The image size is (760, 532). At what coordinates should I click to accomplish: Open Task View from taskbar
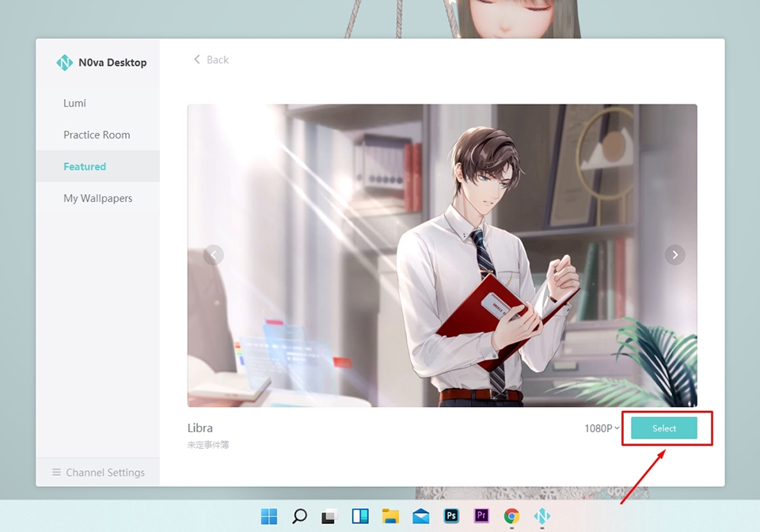[329, 516]
